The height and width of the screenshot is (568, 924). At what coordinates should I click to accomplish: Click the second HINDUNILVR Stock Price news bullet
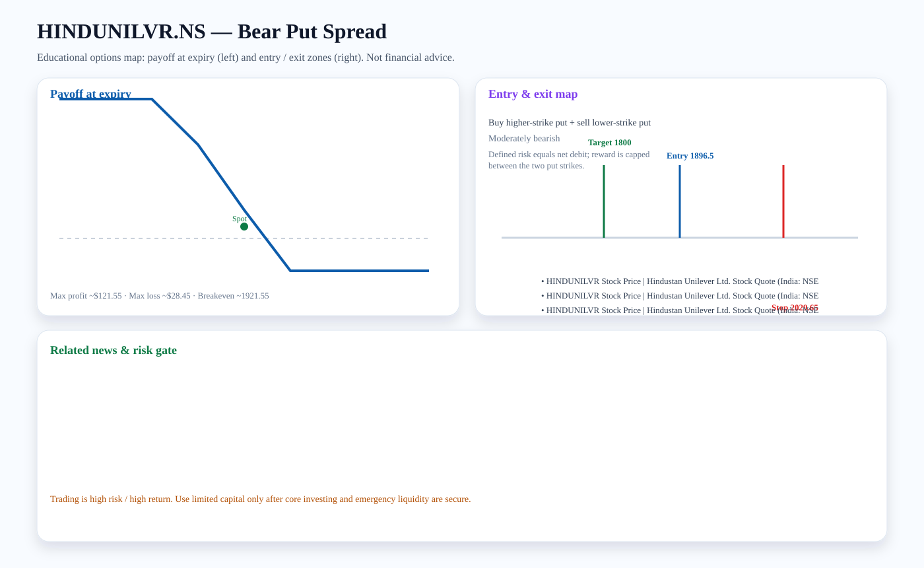[x=680, y=296]
